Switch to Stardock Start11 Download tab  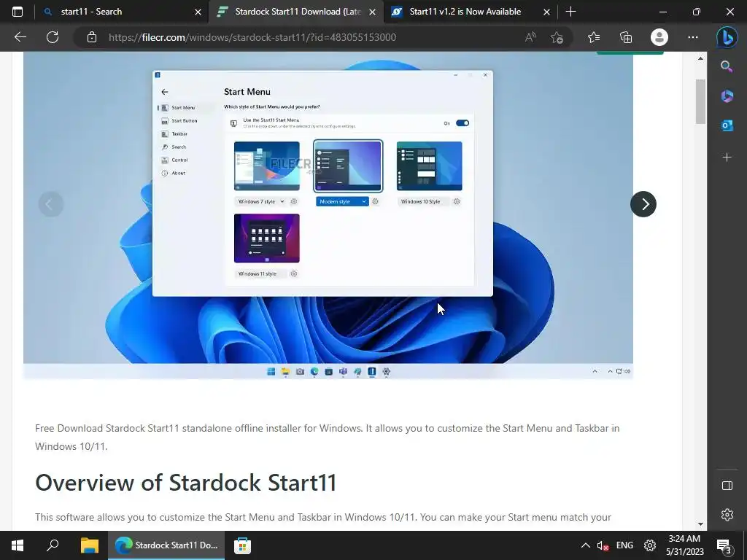[x=295, y=12]
